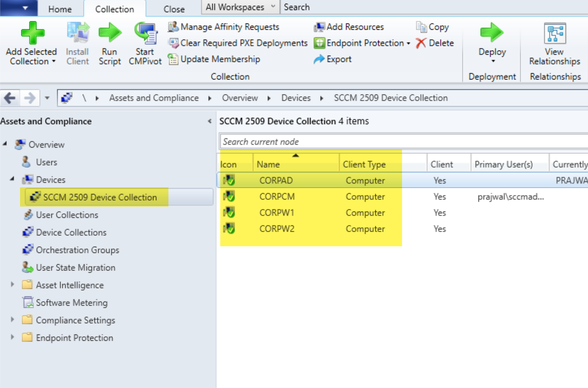Screen dimensions: 588x388
Task: Sort the list by the Name column
Action: [x=296, y=164]
